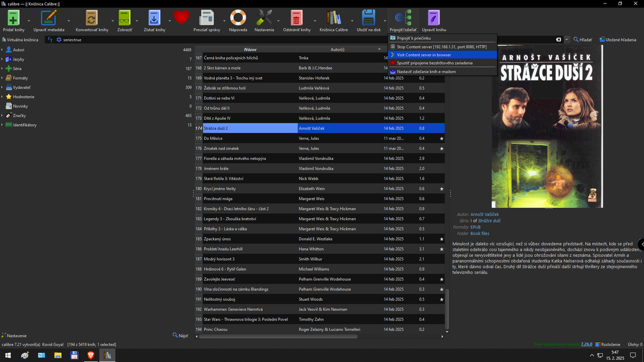Expand the Vydavateľ category
This screenshot has height=362, width=644.
pos(3,87)
